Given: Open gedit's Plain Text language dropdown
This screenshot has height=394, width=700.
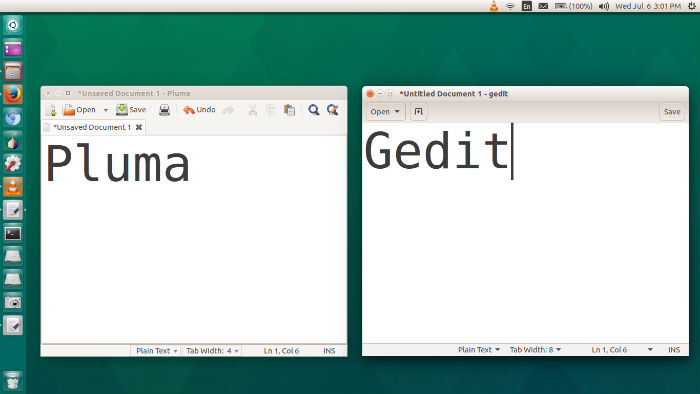Looking at the screenshot, I should [x=479, y=350].
